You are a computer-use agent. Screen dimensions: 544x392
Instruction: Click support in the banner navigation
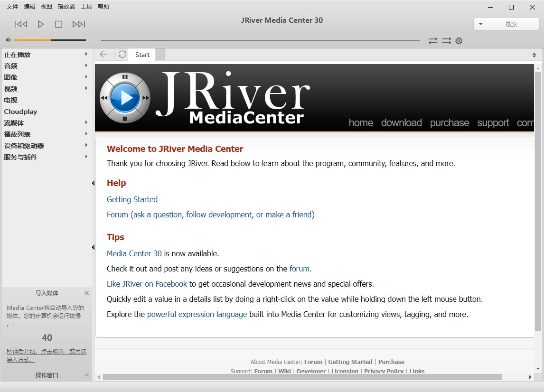click(x=493, y=123)
